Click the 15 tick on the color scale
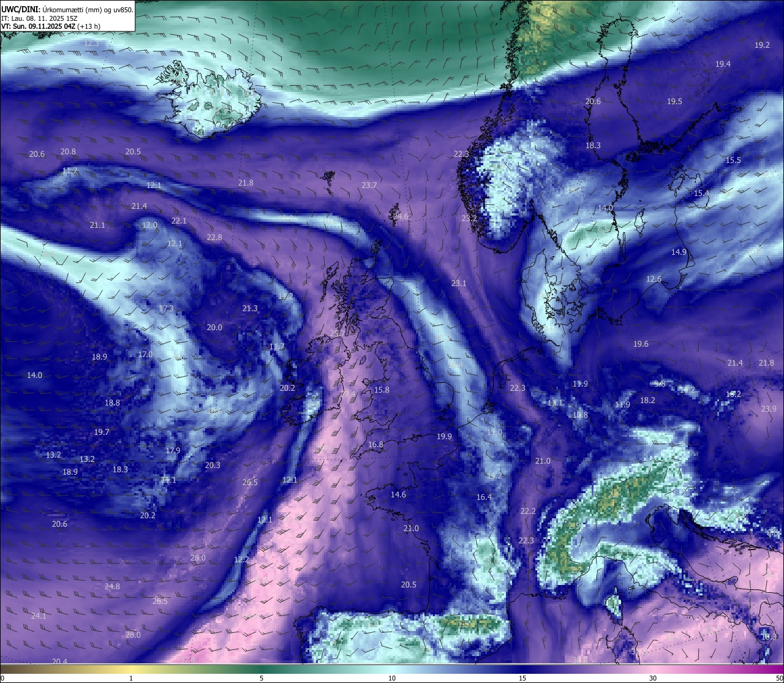The image size is (784, 683). point(522,678)
